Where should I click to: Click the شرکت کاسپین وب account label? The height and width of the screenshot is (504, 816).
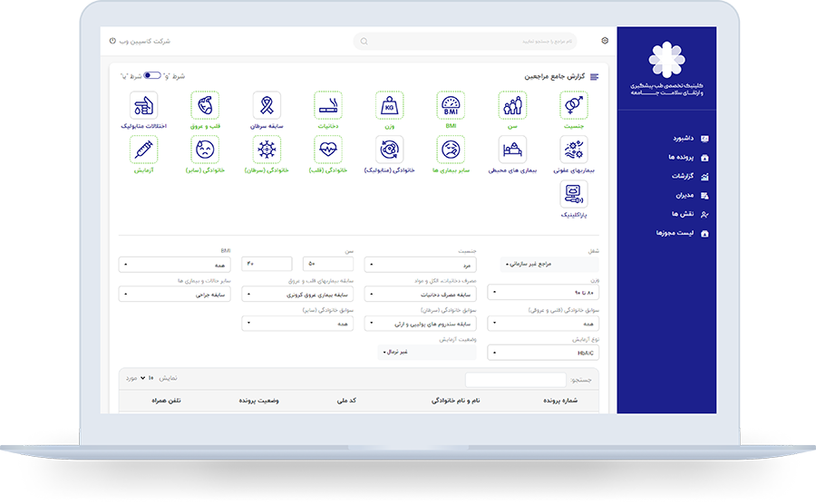click(145, 41)
